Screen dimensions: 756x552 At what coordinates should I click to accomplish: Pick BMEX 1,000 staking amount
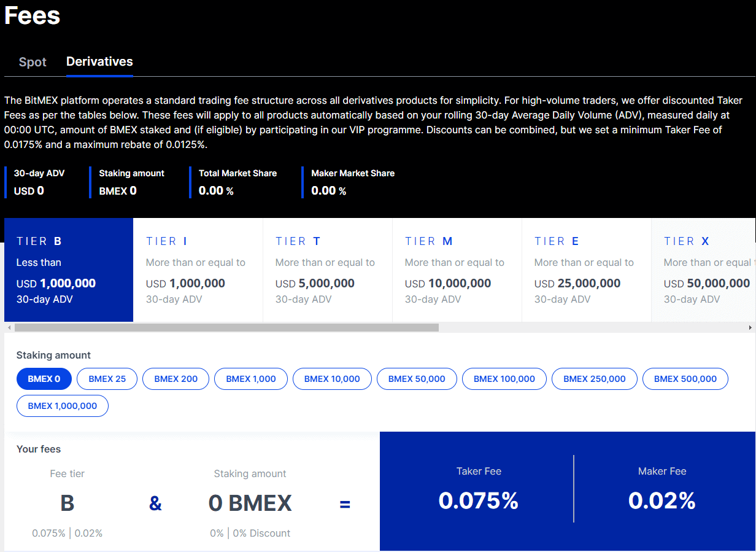click(251, 379)
